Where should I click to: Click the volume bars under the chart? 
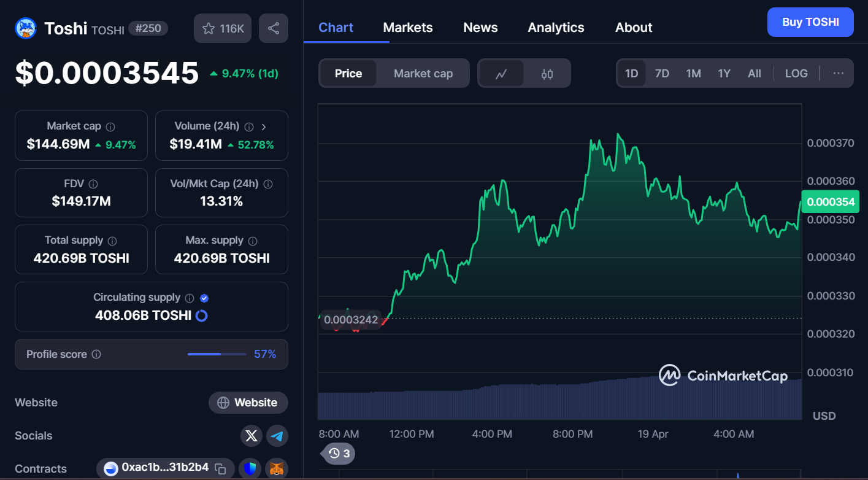[x=559, y=400]
